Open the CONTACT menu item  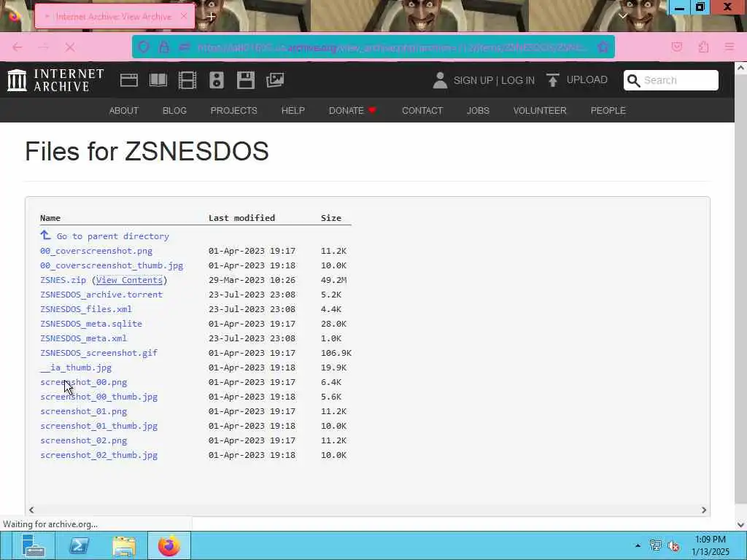click(422, 111)
